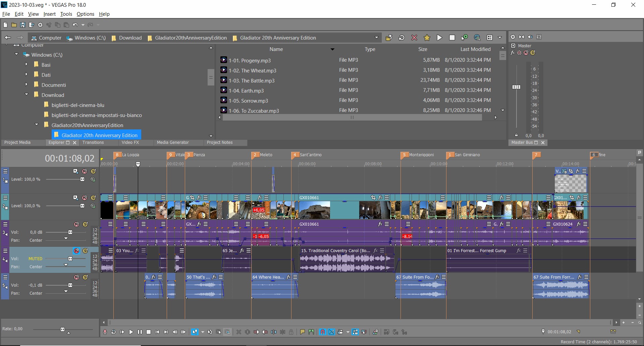
Task: Mute audio track 3
Action: 76,224
